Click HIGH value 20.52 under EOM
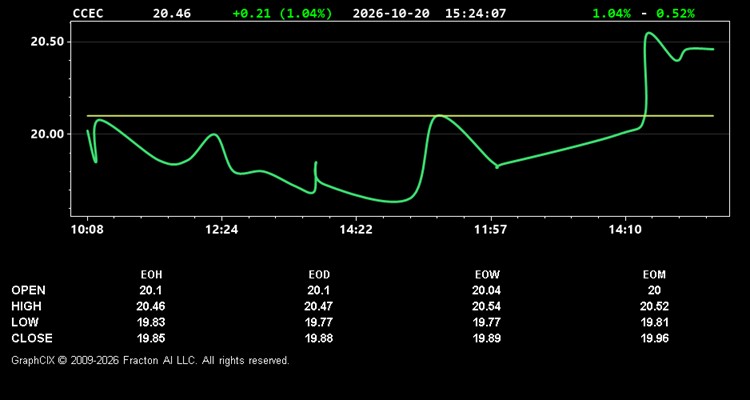The image size is (750, 400). (x=654, y=306)
